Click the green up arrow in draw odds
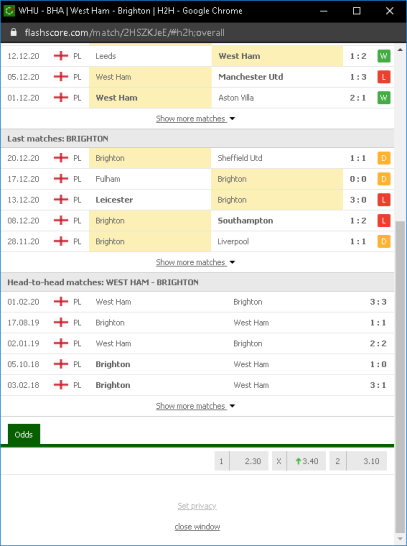 pos(298,461)
